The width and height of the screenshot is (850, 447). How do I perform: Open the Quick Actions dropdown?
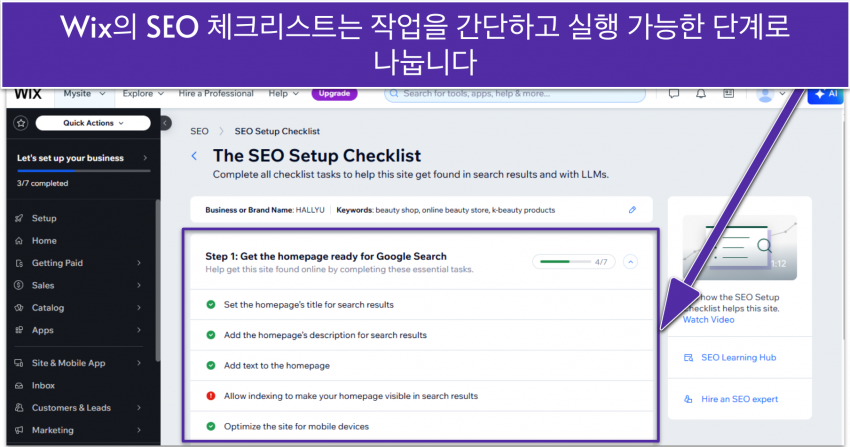pos(93,123)
